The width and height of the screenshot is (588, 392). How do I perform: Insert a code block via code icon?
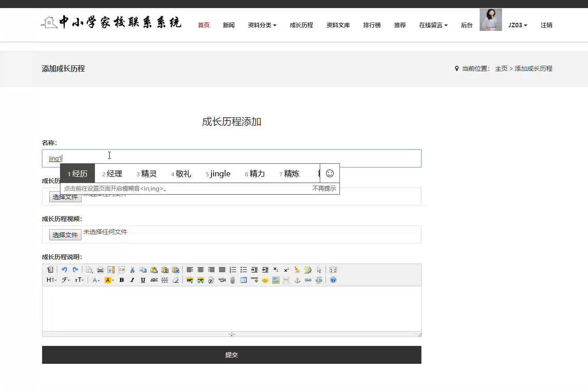tap(122, 270)
